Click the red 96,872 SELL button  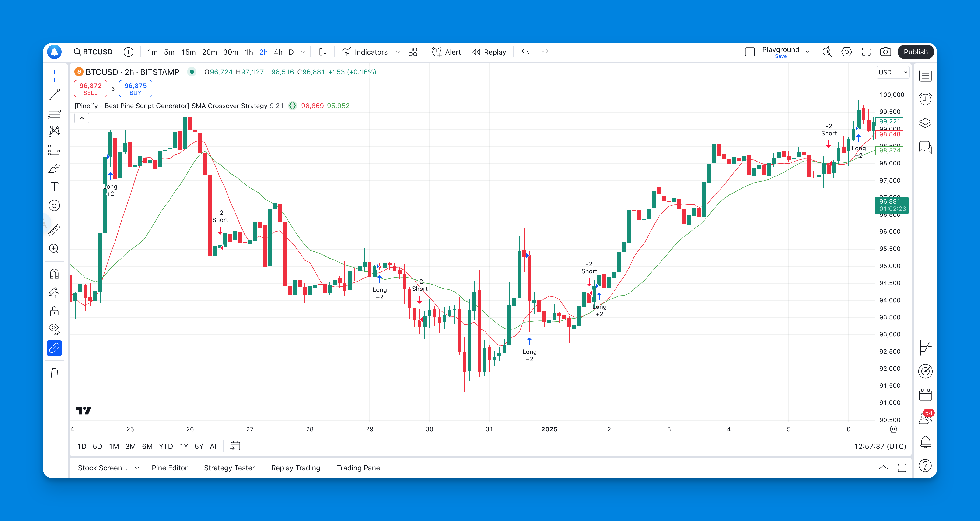(x=91, y=89)
